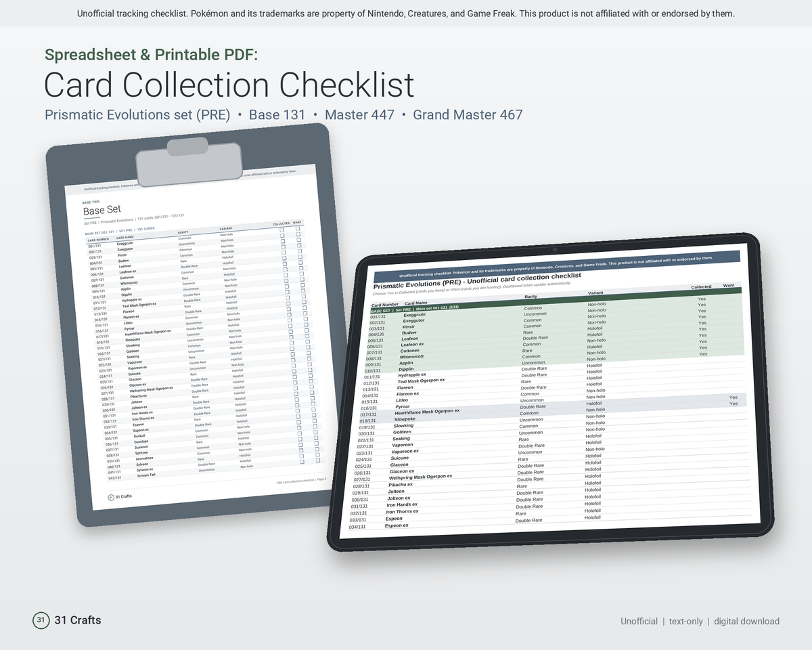Click the "Base Set" heading on the clipboard page
Screen dimensions: 812x650
click(102, 210)
